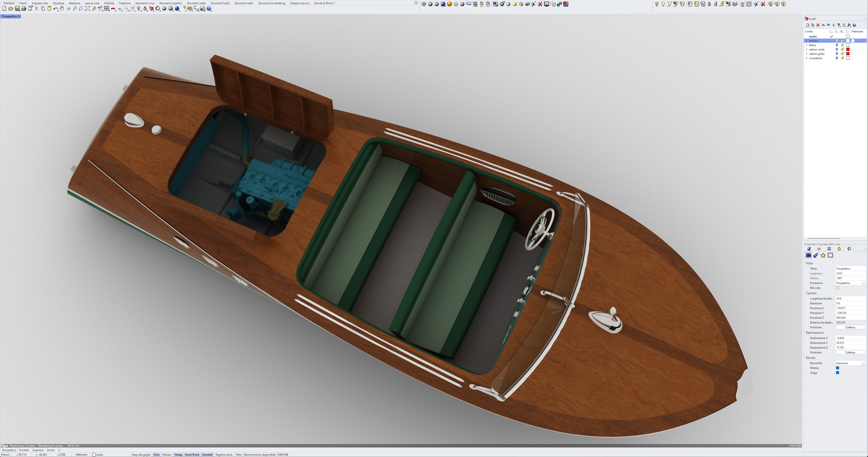Expand the sebino verde layer
Screen dimensions: 868x457
pyautogui.click(x=806, y=50)
